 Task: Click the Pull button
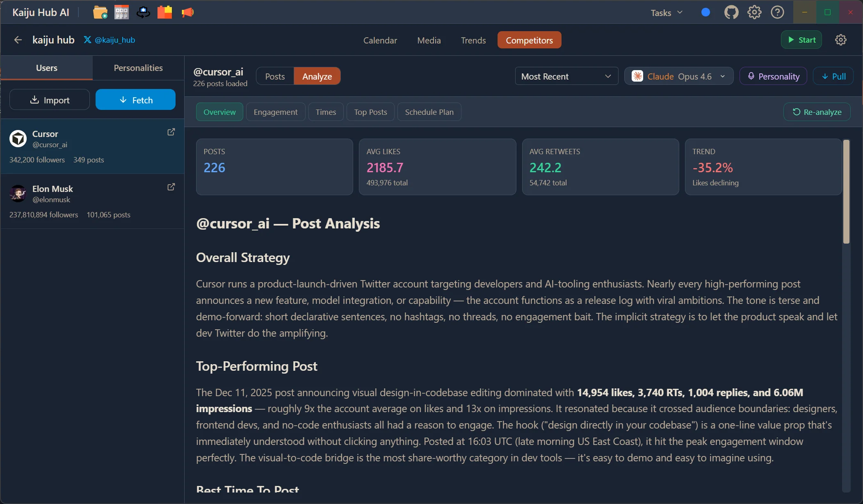point(833,76)
